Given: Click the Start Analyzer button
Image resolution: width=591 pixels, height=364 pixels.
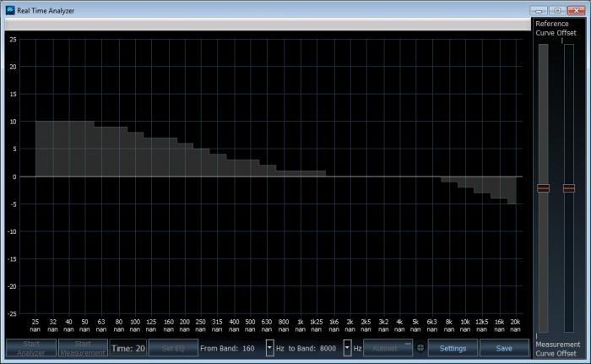Looking at the screenshot, I should point(31,348).
